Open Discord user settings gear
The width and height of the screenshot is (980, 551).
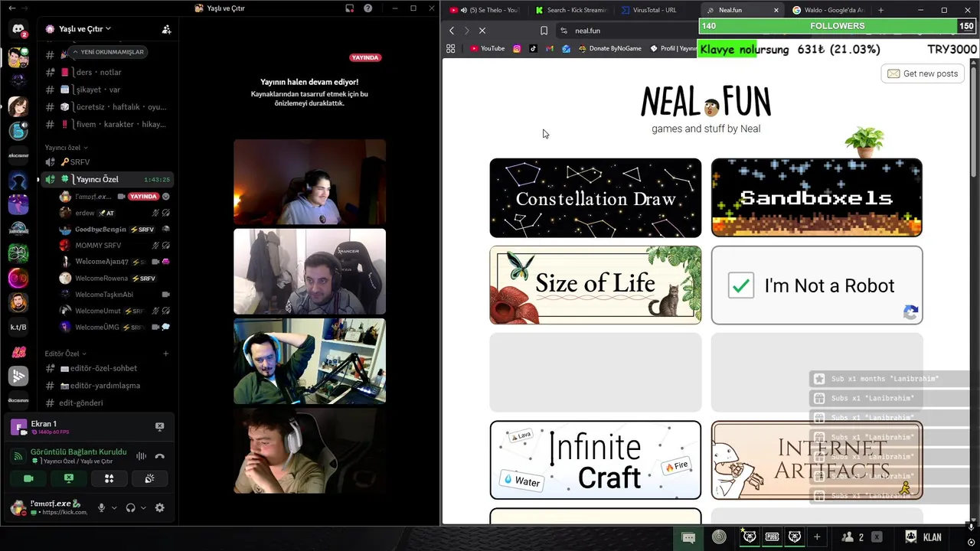tap(159, 507)
